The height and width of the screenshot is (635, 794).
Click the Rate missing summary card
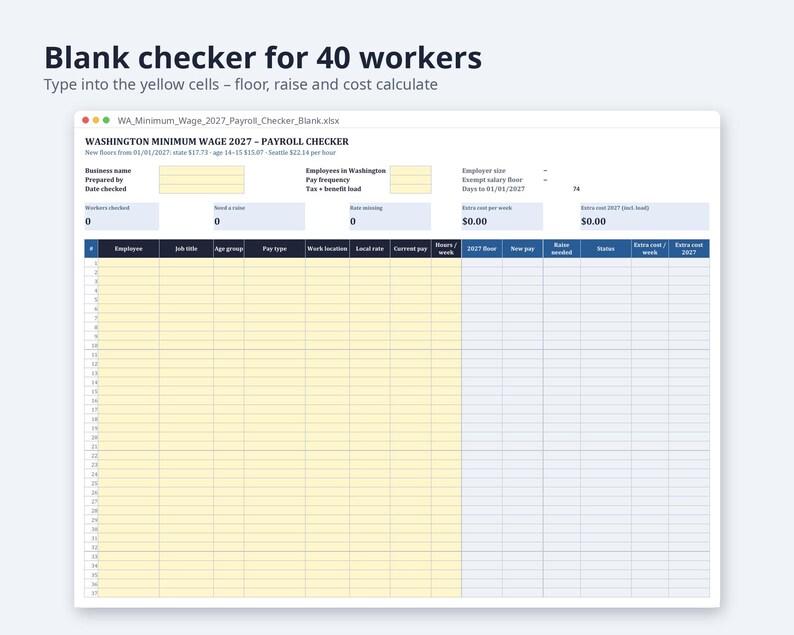click(390, 216)
